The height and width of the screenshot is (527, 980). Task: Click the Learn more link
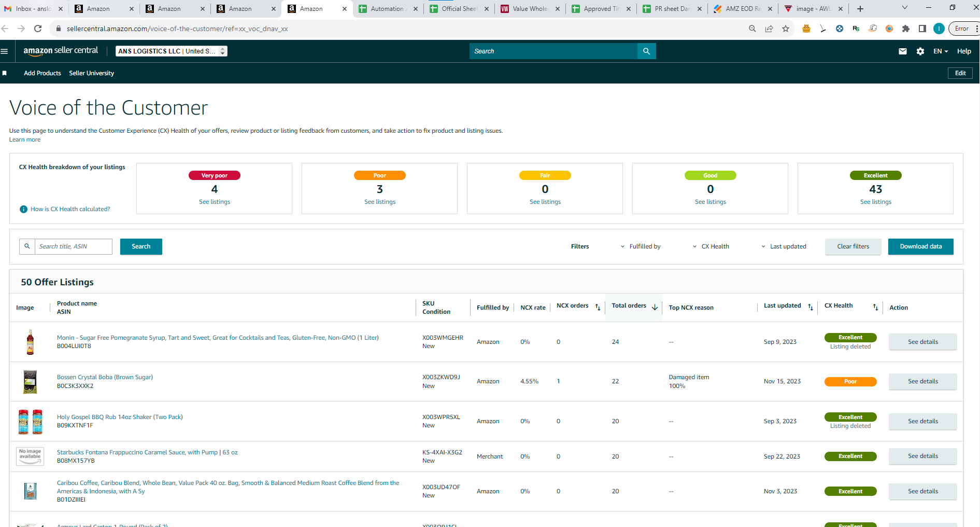[25, 140]
